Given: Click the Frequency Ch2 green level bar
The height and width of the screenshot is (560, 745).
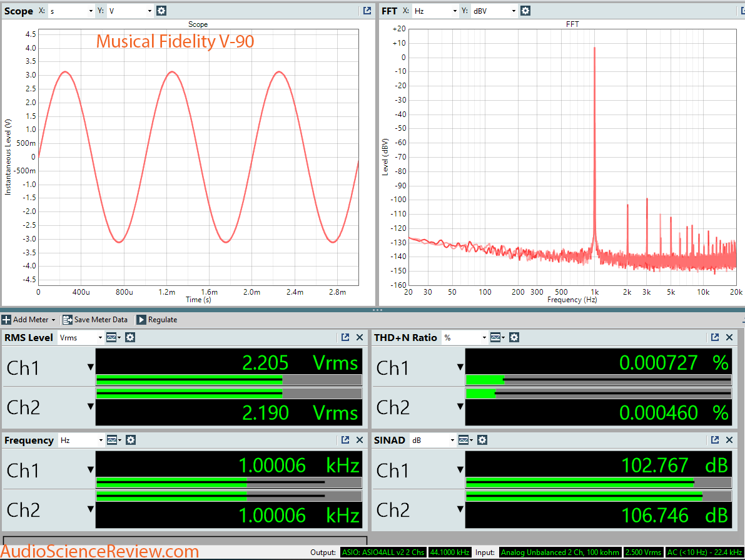Looking at the screenshot, I should coord(228,496).
